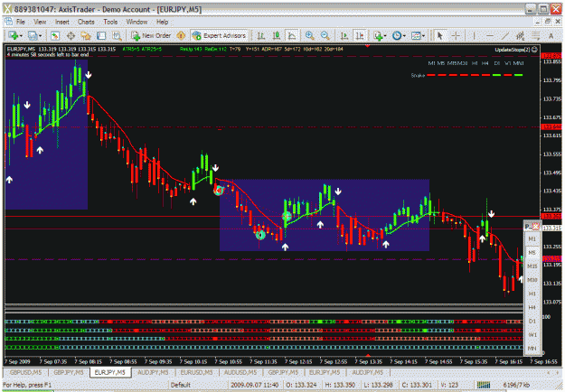Zoom out on the chart

pos(325,35)
